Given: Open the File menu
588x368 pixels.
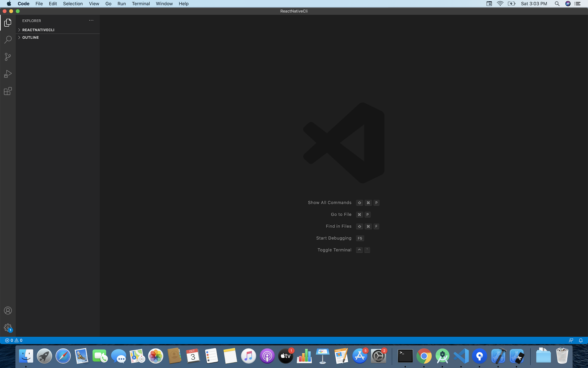Looking at the screenshot, I should point(39,4).
